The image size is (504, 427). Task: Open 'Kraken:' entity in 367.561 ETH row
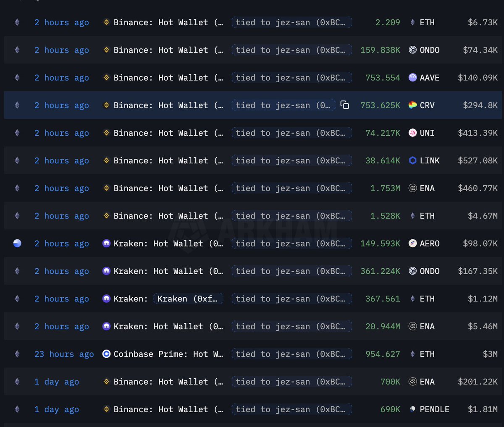click(131, 299)
